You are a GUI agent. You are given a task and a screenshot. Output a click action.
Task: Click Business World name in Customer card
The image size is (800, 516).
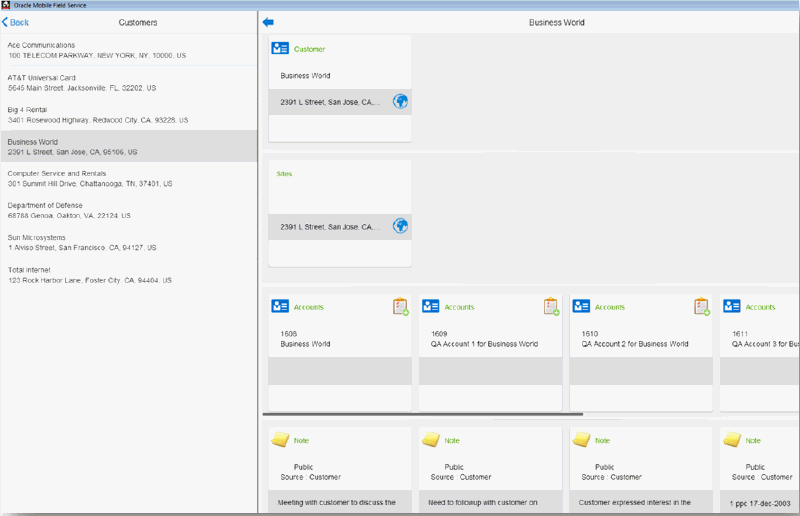pyautogui.click(x=305, y=76)
